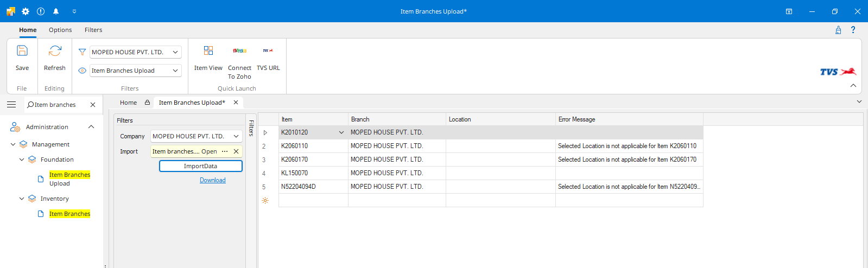
Task: Launch Connect To Zoho
Action: [x=239, y=51]
